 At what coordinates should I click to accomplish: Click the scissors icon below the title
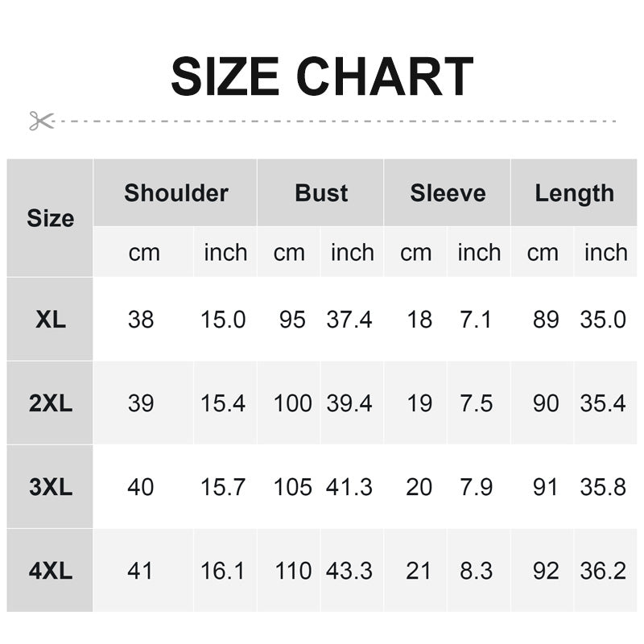[x=41, y=121]
